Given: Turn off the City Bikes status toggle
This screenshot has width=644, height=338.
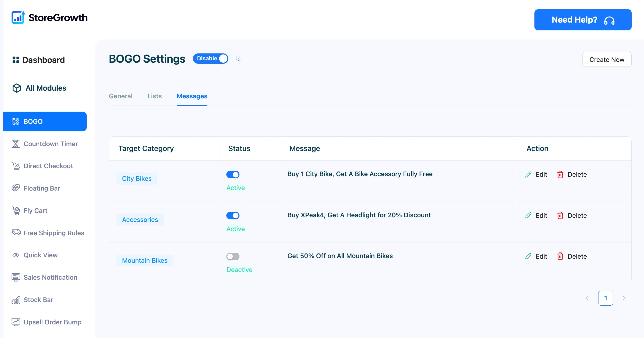Looking at the screenshot, I should point(233,175).
